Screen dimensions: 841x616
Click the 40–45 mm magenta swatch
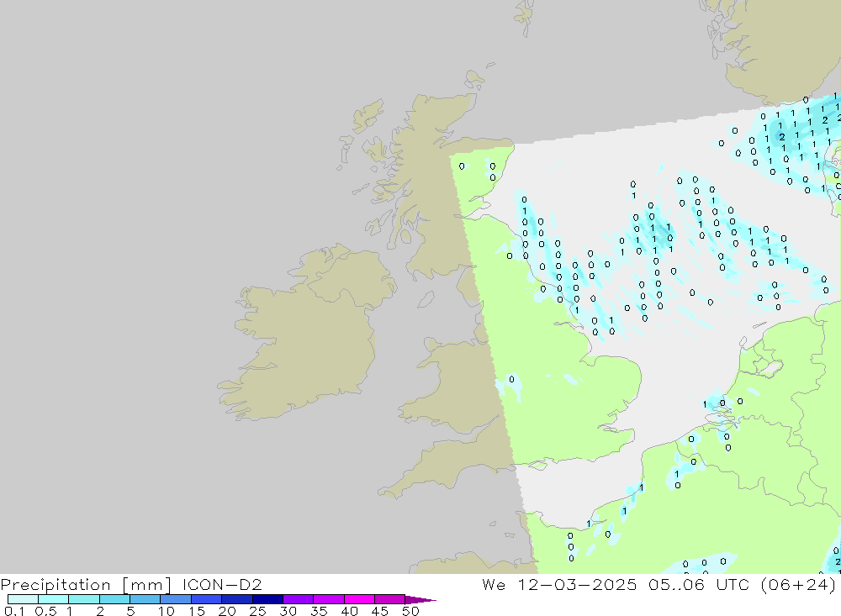(359, 599)
